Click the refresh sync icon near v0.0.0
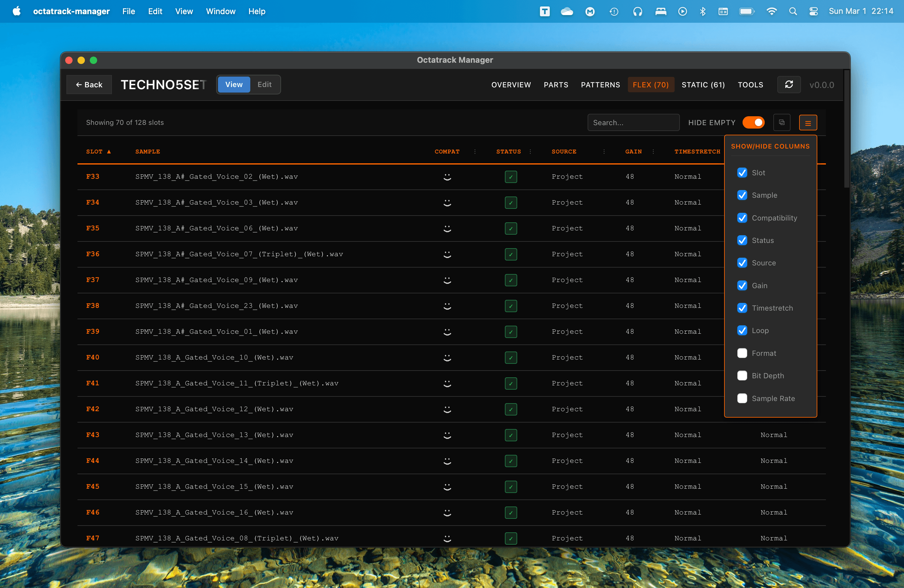The height and width of the screenshot is (588, 904). pyautogui.click(x=789, y=84)
